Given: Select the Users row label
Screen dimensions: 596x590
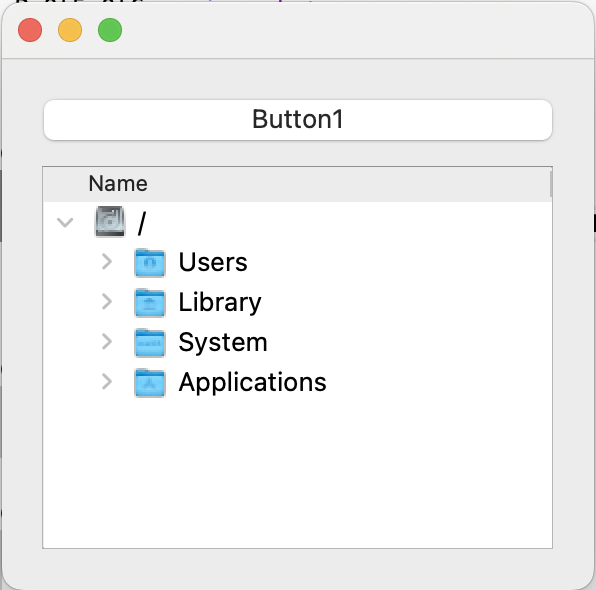Looking at the screenshot, I should click(x=213, y=262).
